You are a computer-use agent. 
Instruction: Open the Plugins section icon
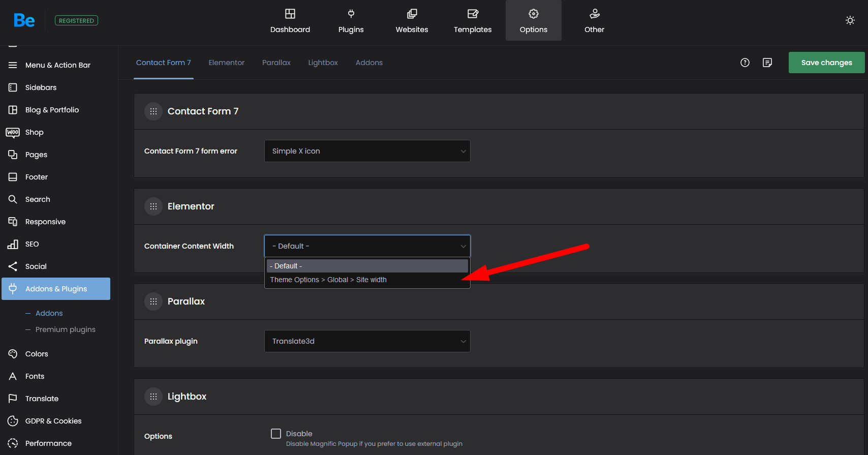[351, 14]
